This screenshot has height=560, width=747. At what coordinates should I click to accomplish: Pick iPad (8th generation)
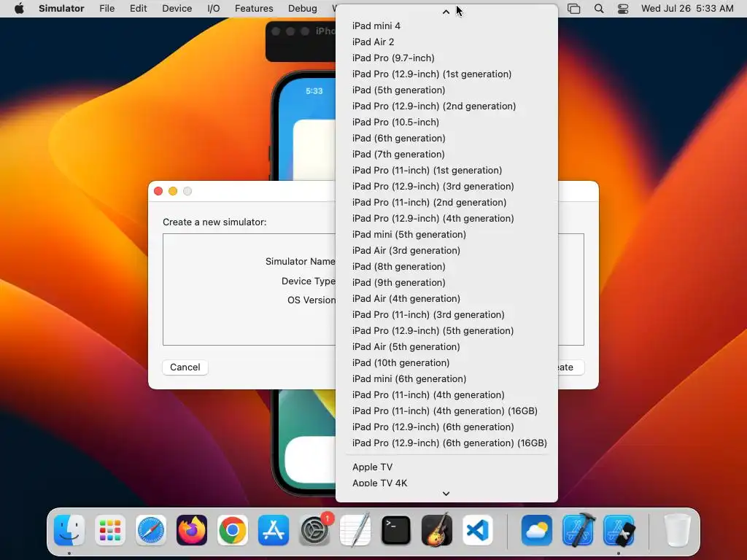click(447, 267)
